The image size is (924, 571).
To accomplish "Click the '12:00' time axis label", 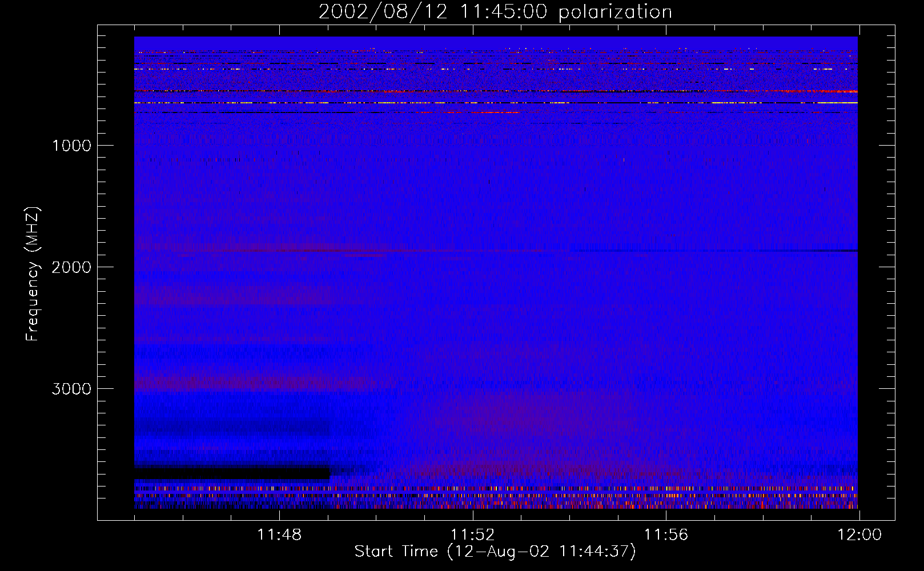I will pyautogui.click(x=859, y=535).
